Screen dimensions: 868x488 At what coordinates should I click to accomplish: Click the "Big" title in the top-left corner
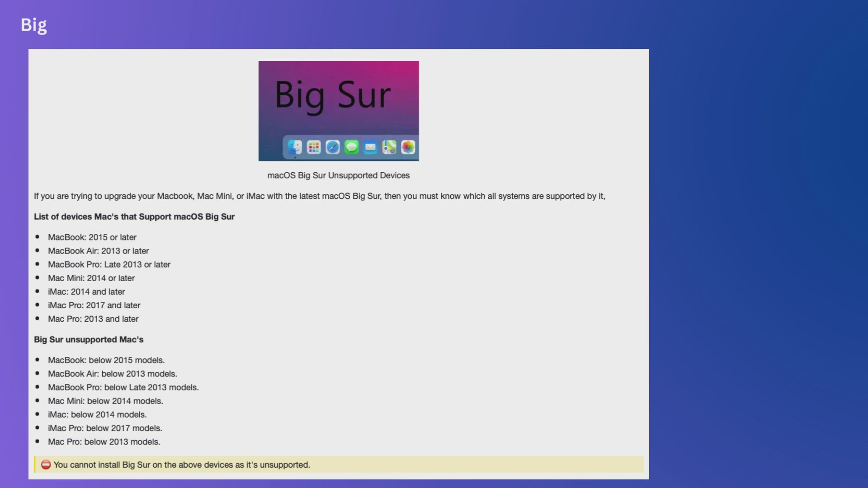tap(34, 25)
